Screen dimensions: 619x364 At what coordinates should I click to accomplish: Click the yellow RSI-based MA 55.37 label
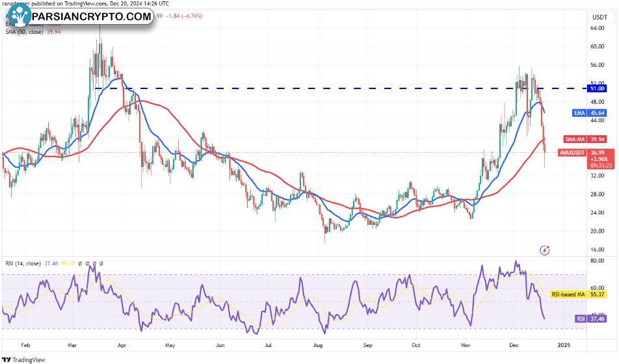[578, 294]
